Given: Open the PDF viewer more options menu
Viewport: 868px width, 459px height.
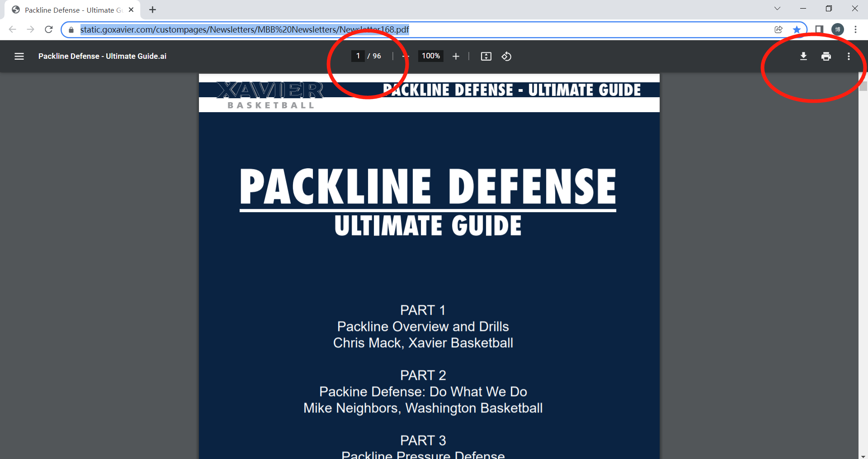Looking at the screenshot, I should click(x=849, y=56).
